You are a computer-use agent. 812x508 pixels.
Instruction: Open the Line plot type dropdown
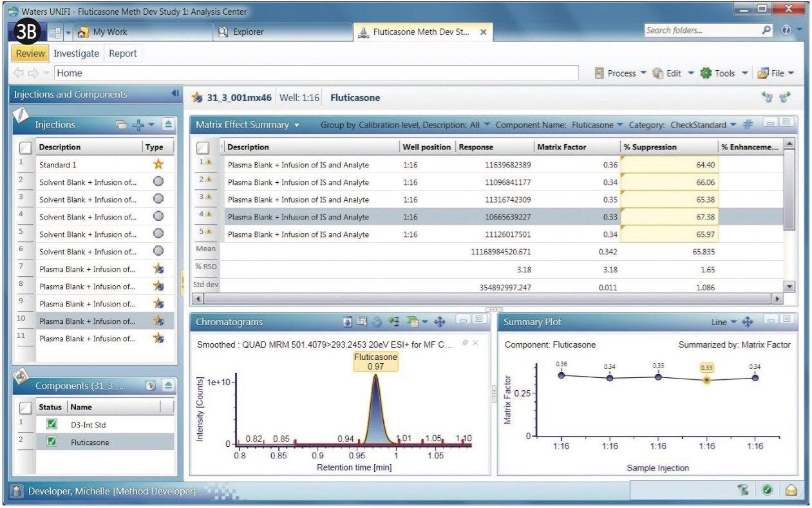pyautogui.click(x=724, y=322)
